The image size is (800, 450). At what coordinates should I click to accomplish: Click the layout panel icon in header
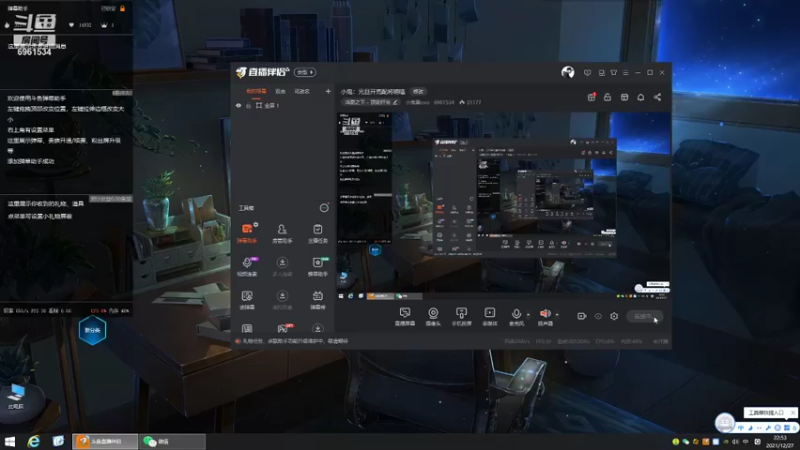(624, 97)
